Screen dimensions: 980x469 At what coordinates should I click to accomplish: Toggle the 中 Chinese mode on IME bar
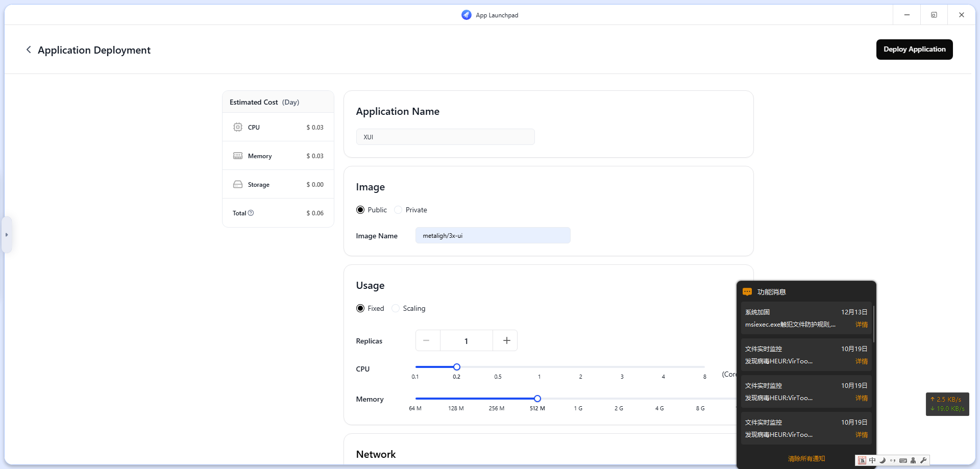coord(872,460)
